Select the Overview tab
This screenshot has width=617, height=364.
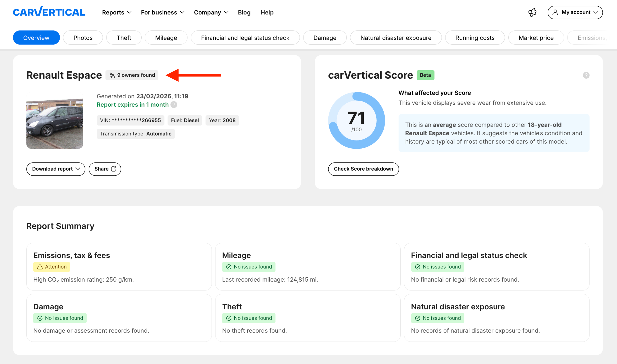pos(36,38)
